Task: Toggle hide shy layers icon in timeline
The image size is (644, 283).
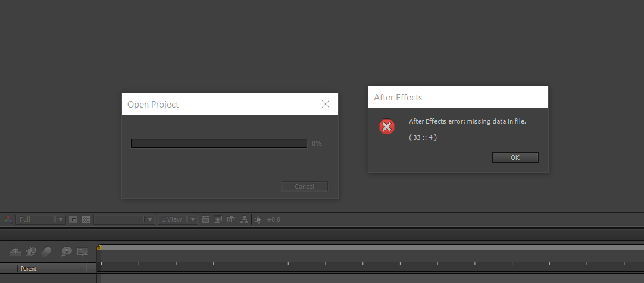Action: 15,251
